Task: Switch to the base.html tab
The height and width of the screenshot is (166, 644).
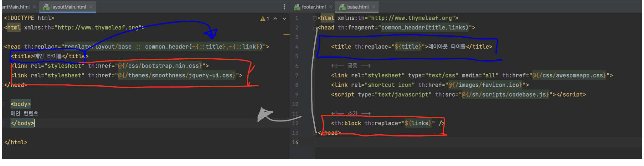Action: click(x=358, y=7)
